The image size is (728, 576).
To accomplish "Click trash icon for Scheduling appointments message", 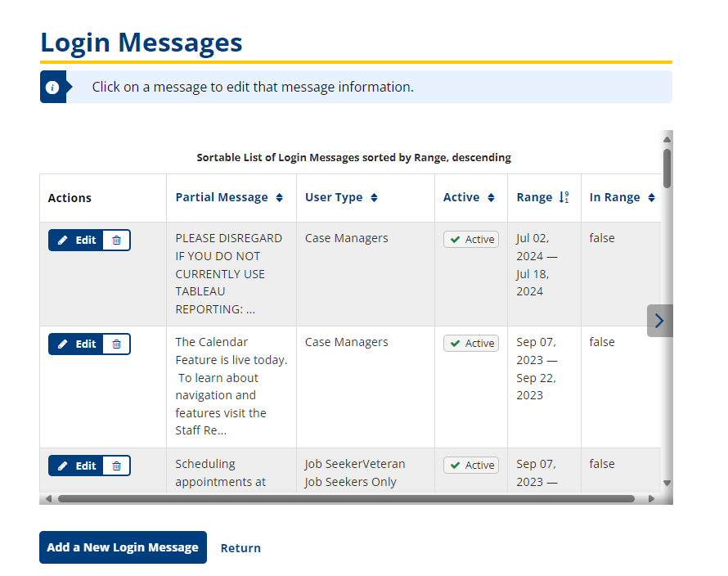I will [116, 466].
